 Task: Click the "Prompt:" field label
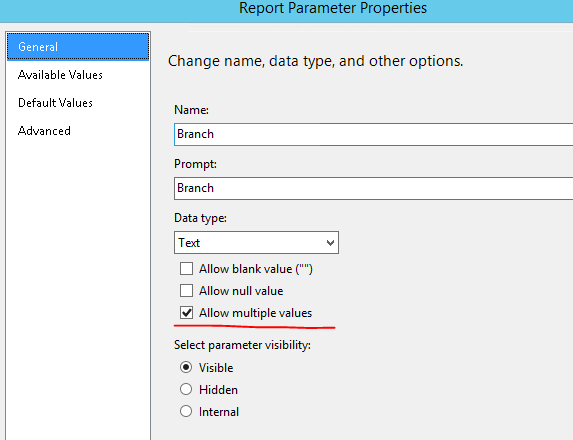[x=195, y=164]
